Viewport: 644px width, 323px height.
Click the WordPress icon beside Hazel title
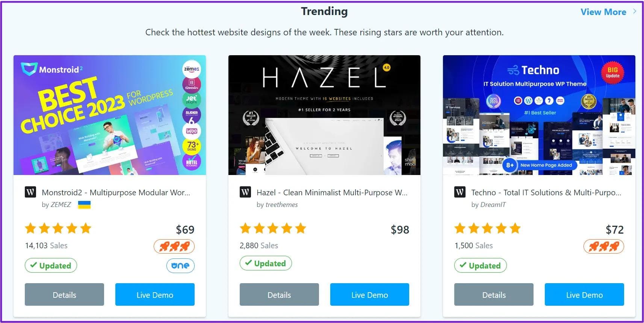245,192
